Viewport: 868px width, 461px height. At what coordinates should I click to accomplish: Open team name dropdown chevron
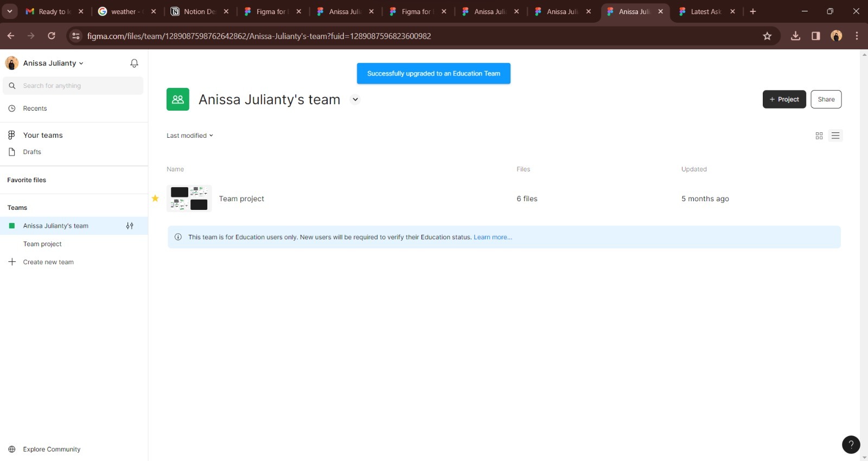click(355, 99)
